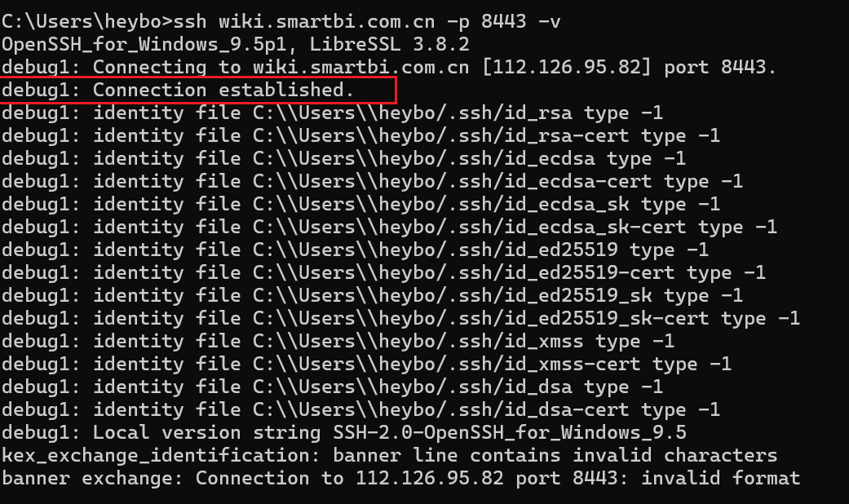The image size is (849, 504).
Task: Click the id_rsa identity file line
Action: [x=332, y=113]
